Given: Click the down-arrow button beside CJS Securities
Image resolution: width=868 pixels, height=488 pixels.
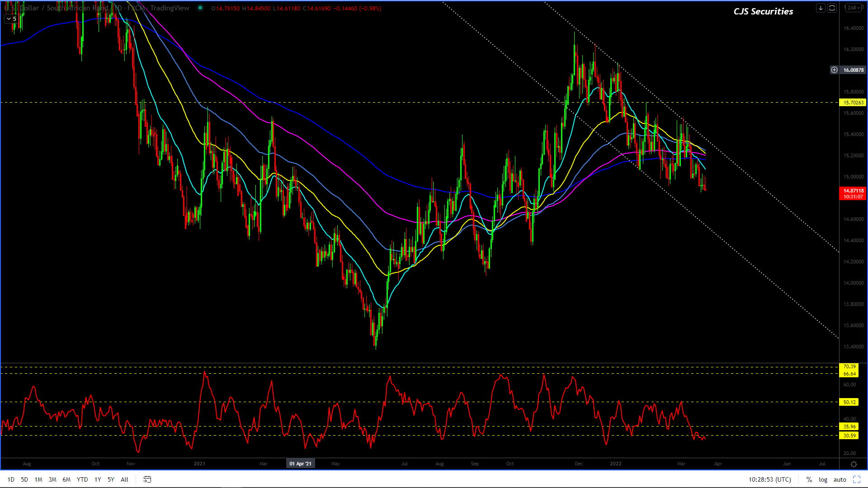Looking at the screenshot, I should click(821, 8).
